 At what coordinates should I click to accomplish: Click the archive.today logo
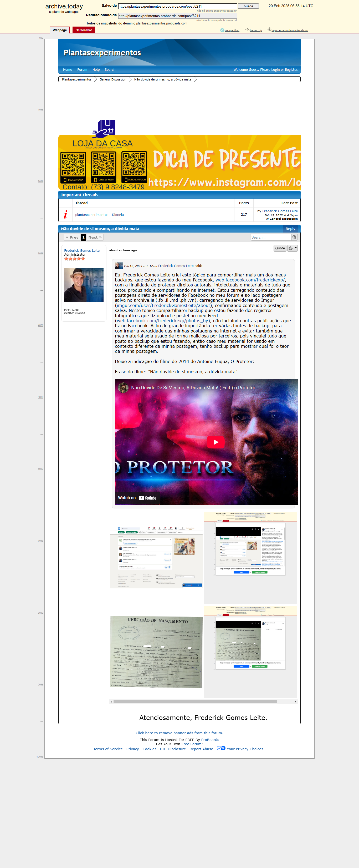tap(64, 6)
